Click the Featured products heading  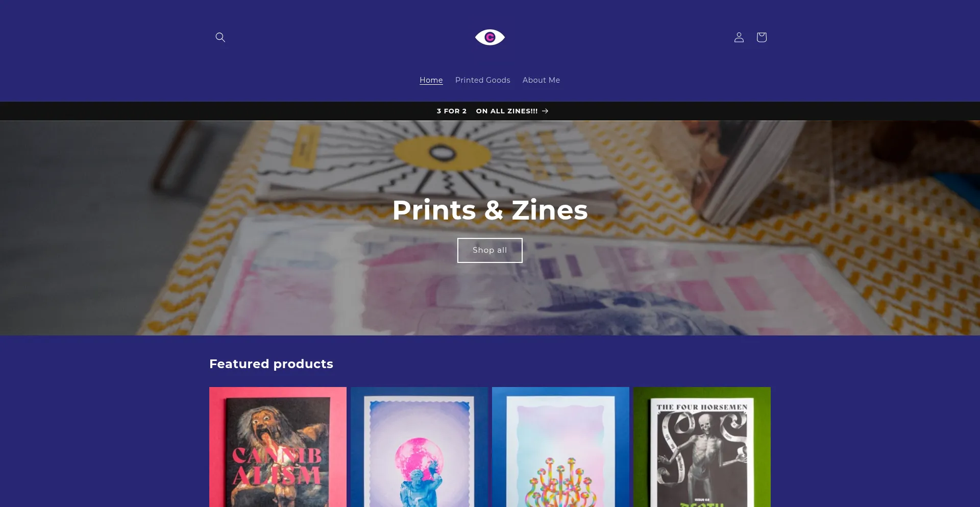[x=271, y=364]
